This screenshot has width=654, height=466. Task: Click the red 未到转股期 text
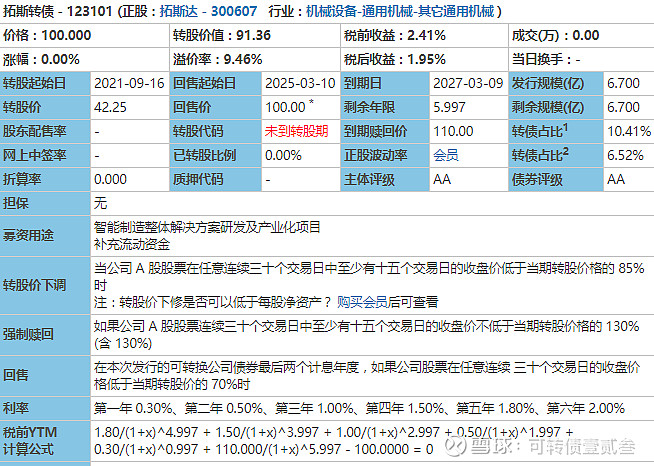pos(296,131)
